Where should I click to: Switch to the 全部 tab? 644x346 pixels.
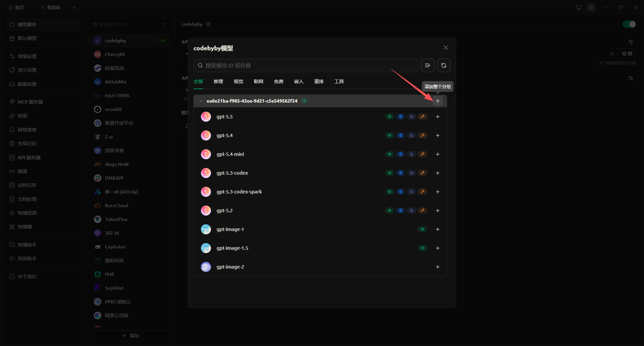pos(198,81)
